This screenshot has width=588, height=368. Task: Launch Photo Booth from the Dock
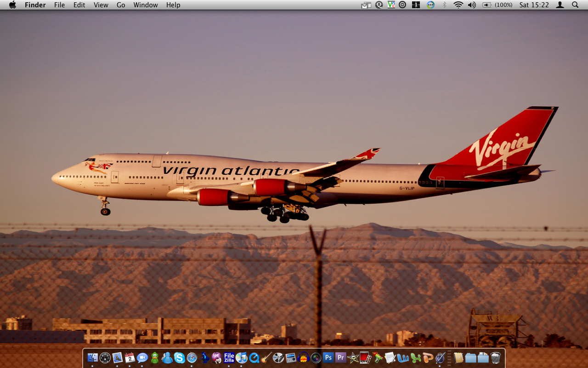click(x=365, y=357)
